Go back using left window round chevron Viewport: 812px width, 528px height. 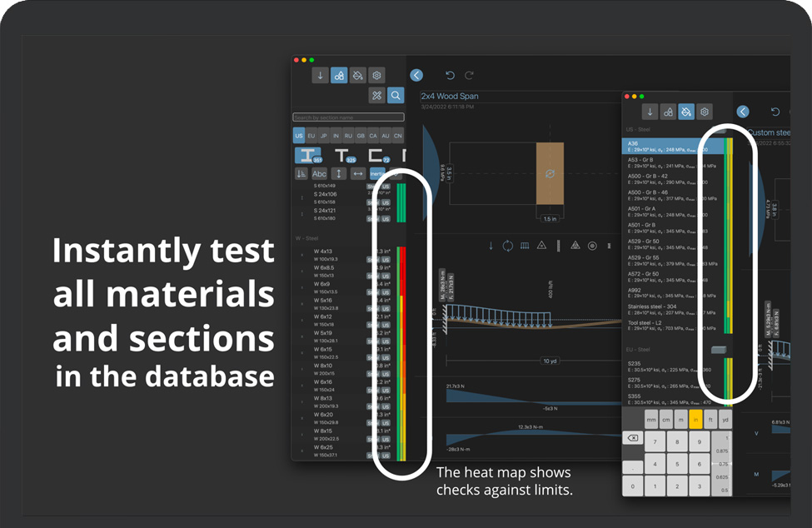click(416, 76)
